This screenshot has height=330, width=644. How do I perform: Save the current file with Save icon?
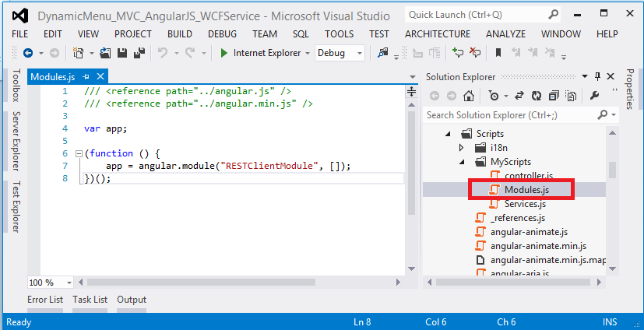coord(122,53)
